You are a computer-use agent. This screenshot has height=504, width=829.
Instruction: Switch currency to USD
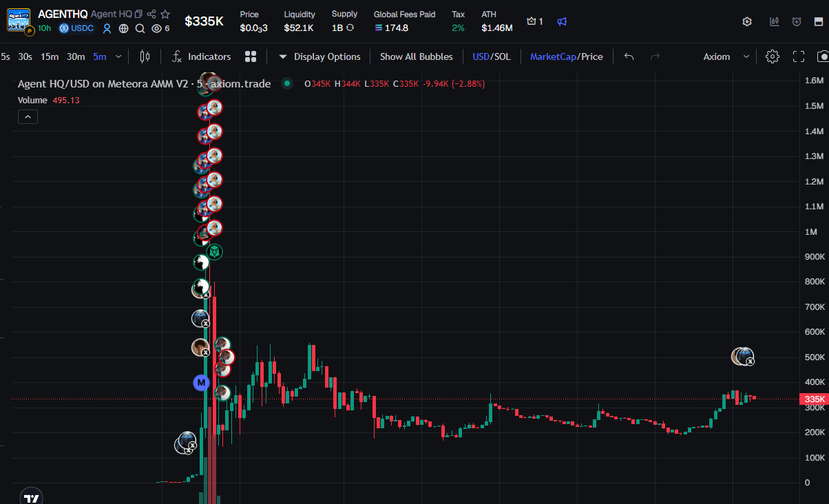[481, 56]
